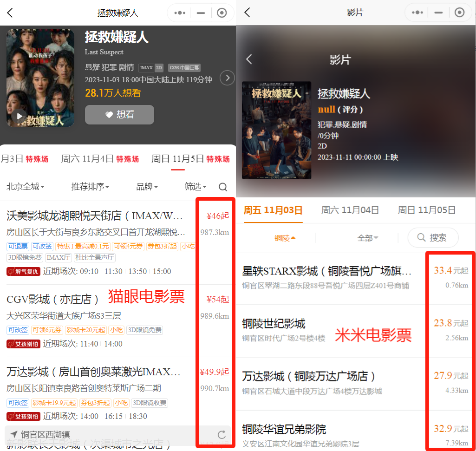Open the more options dots in 影片 panel
Viewport: 476px width, 451px height.
tap(417, 13)
